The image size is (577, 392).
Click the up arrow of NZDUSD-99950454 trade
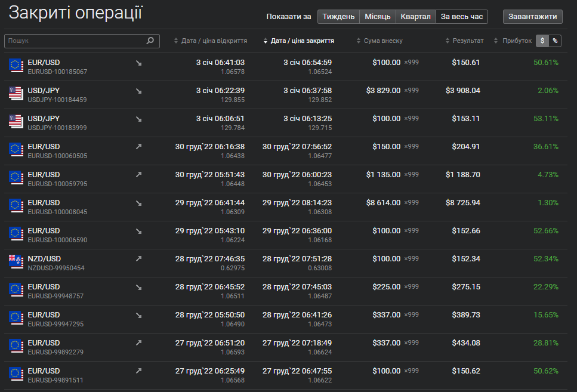tap(139, 259)
